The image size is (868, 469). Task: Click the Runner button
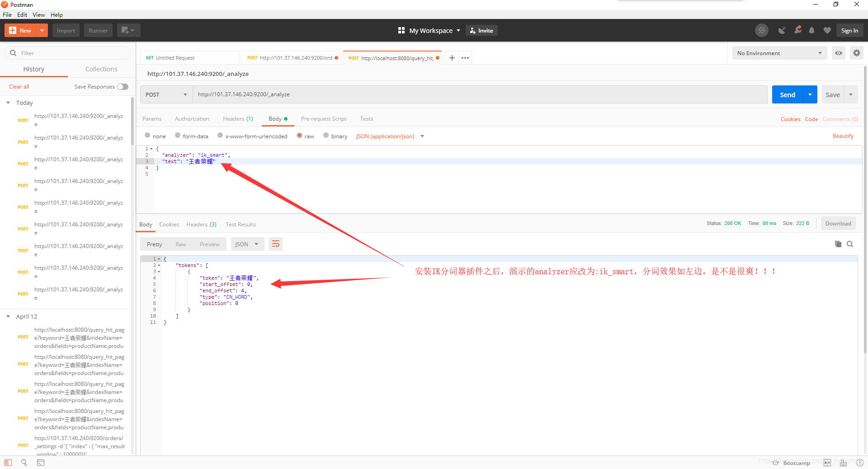tap(98, 30)
